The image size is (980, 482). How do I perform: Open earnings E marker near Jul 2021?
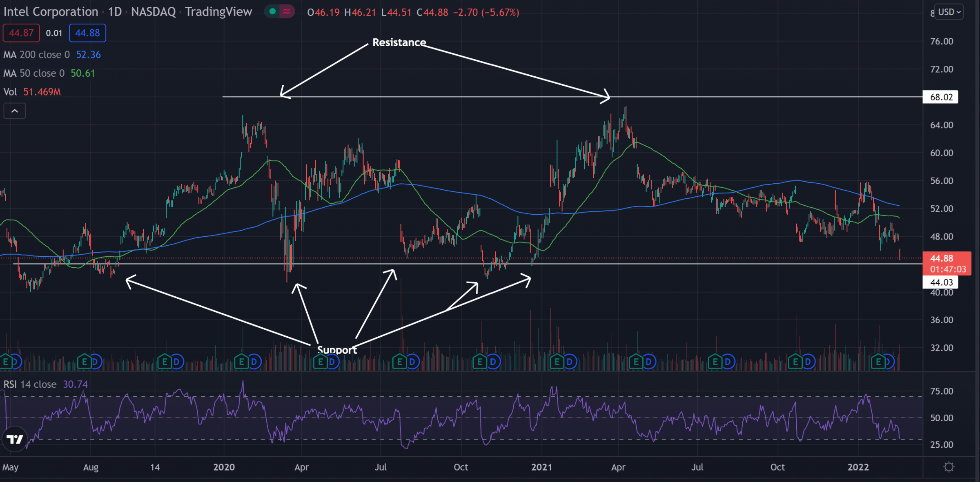pos(715,362)
